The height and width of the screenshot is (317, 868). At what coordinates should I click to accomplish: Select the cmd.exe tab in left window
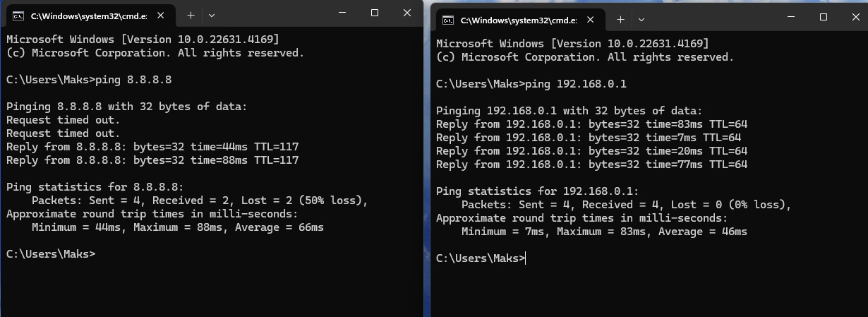tap(90, 15)
